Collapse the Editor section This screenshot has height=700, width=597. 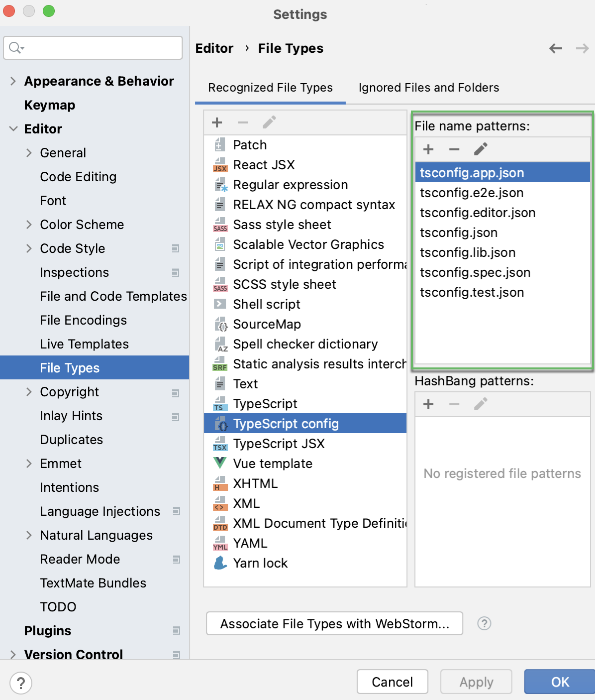point(13,129)
